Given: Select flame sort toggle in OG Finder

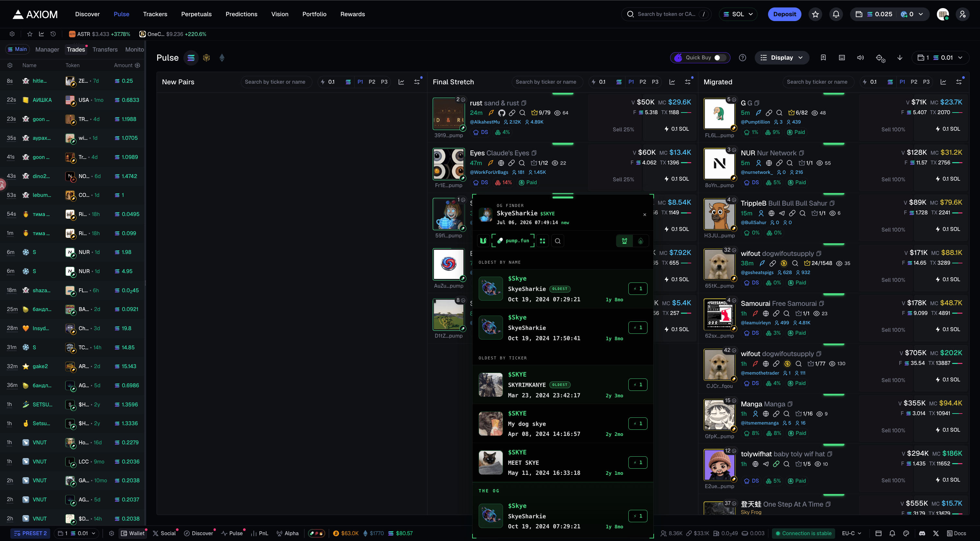Looking at the screenshot, I should click(641, 241).
